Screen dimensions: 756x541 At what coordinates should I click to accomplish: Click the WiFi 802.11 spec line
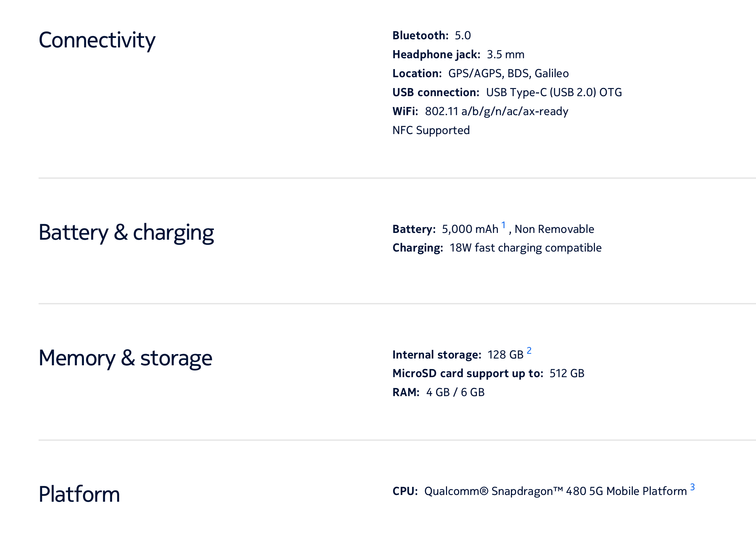480,111
